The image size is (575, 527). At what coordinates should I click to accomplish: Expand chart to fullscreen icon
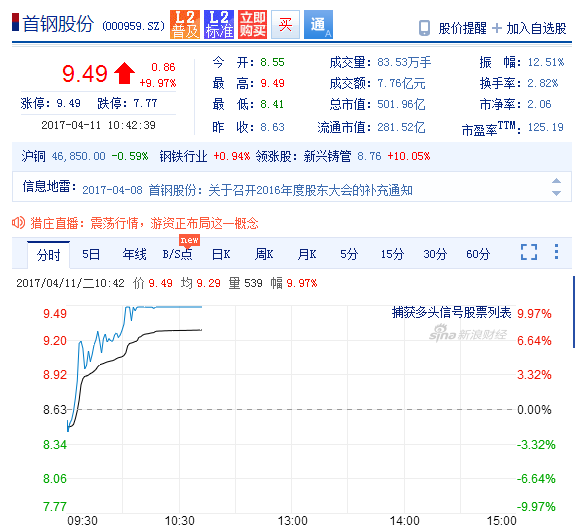pyautogui.click(x=529, y=252)
